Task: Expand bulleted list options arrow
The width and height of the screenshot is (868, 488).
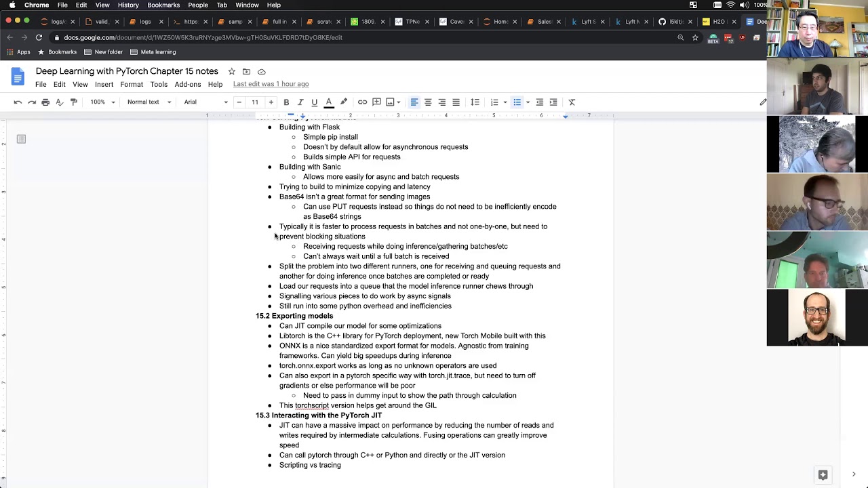Action: coord(528,102)
